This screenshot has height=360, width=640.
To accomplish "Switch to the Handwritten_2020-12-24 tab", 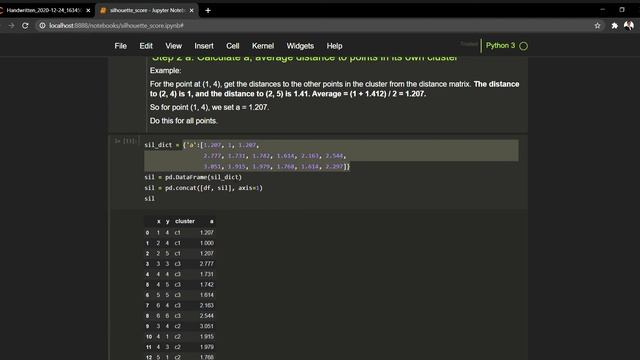I will click(44, 10).
